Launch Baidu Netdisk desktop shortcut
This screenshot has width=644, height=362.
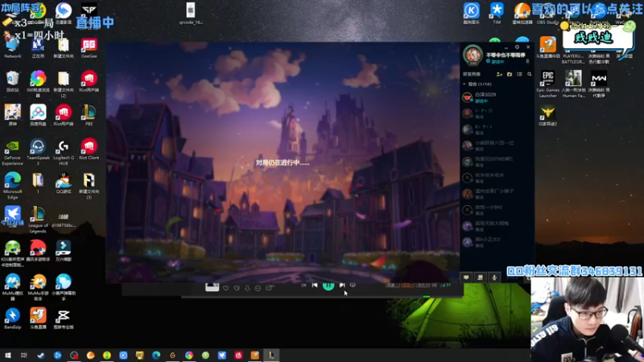(x=38, y=115)
